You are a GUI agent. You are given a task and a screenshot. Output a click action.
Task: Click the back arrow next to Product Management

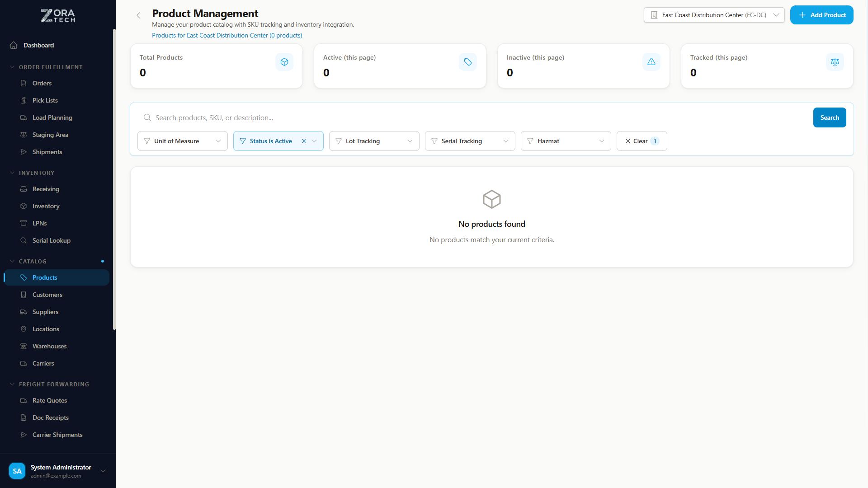(138, 15)
